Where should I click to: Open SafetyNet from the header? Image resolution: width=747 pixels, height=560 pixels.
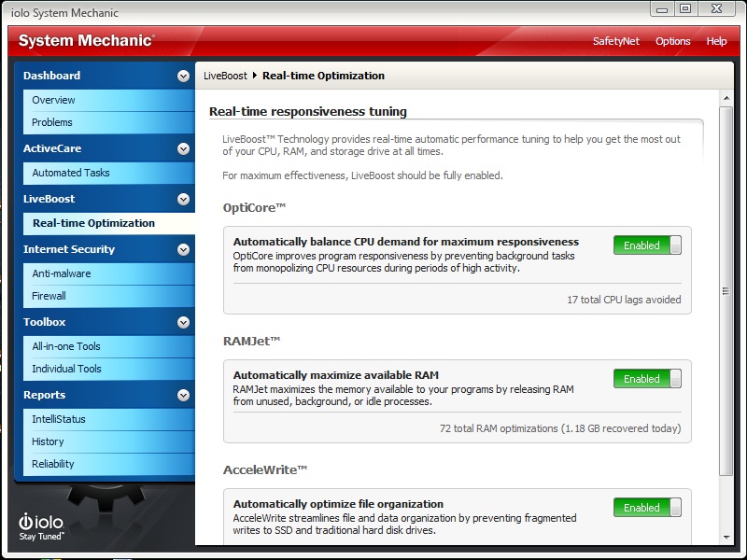pyautogui.click(x=616, y=41)
